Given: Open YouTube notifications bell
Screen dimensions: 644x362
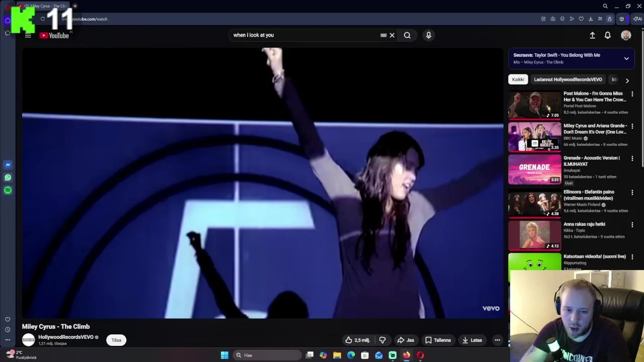Looking at the screenshot, I should coord(608,35).
